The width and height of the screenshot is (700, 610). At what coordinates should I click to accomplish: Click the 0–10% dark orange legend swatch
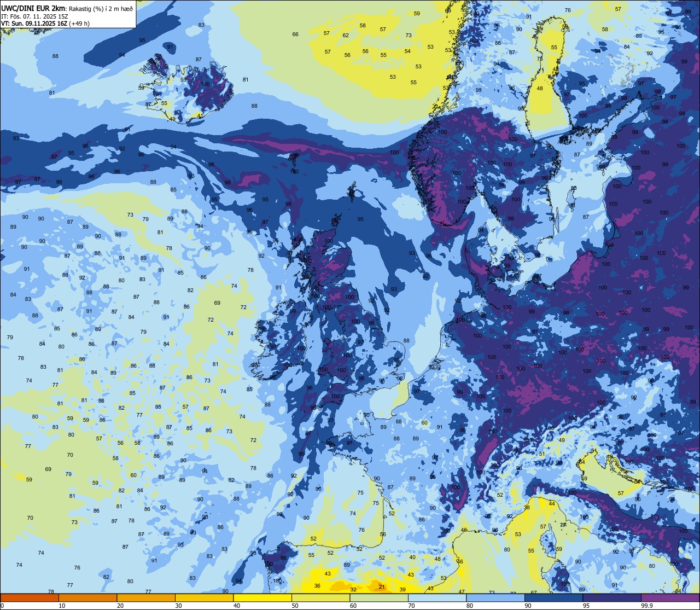pos(30,597)
